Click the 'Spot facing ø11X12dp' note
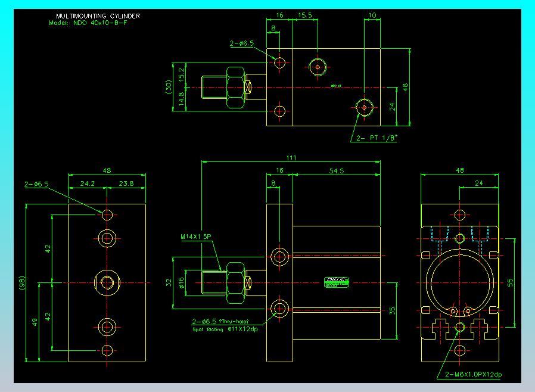This screenshot has height=392, width=535. point(225,329)
